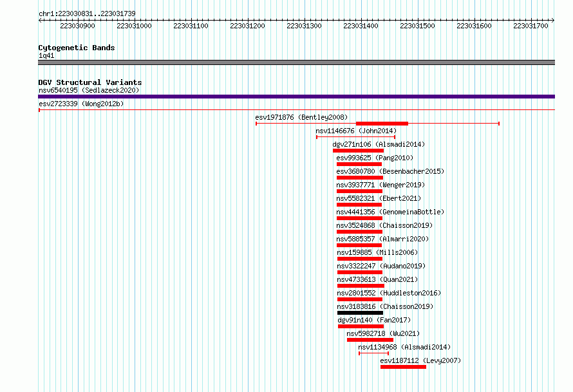Screen dimensions: 573x392
Task: Open the nsv1134968 (Alsmadi2014) label
Action: 404,347
